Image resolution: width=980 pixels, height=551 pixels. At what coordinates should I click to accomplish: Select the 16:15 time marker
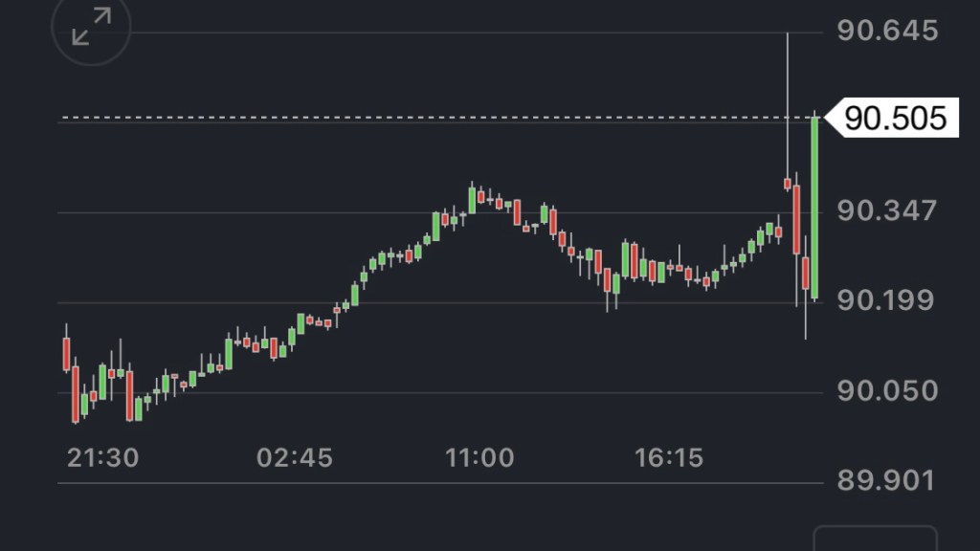669,458
